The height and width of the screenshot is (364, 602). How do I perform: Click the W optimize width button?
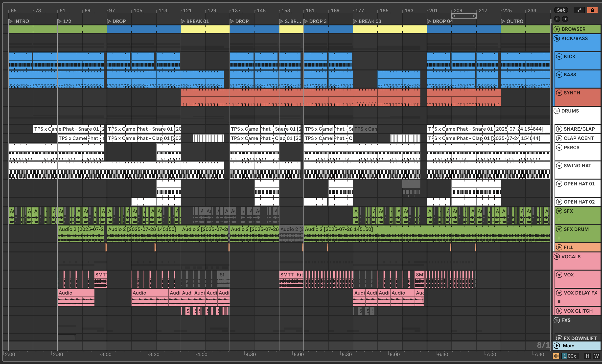coord(596,356)
